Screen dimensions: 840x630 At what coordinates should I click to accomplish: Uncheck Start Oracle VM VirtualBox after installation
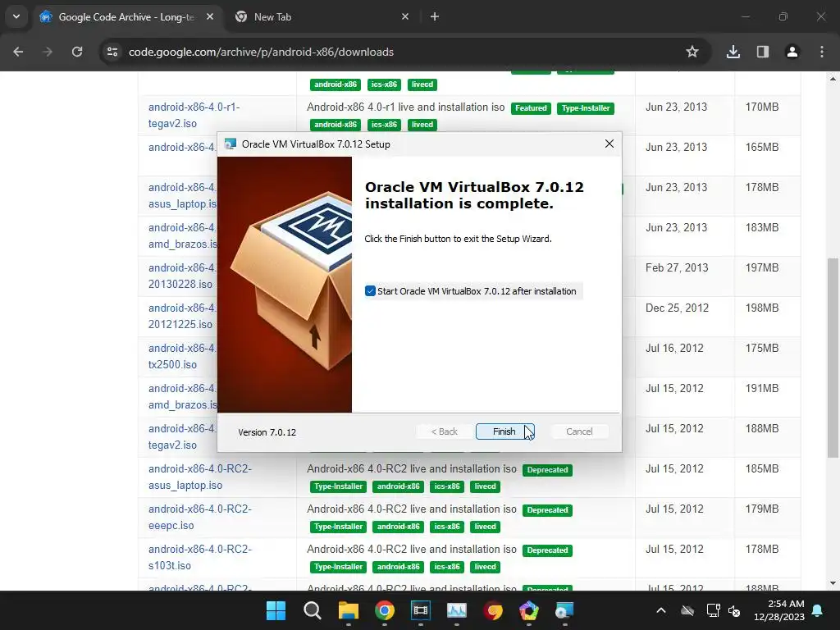[x=370, y=291]
